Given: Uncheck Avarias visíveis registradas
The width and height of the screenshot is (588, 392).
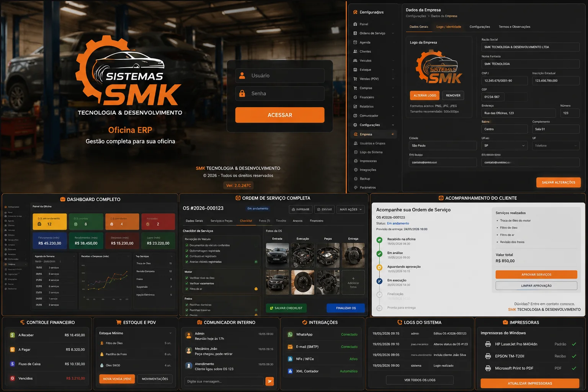Looking at the screenshot, I should [187, 262].
